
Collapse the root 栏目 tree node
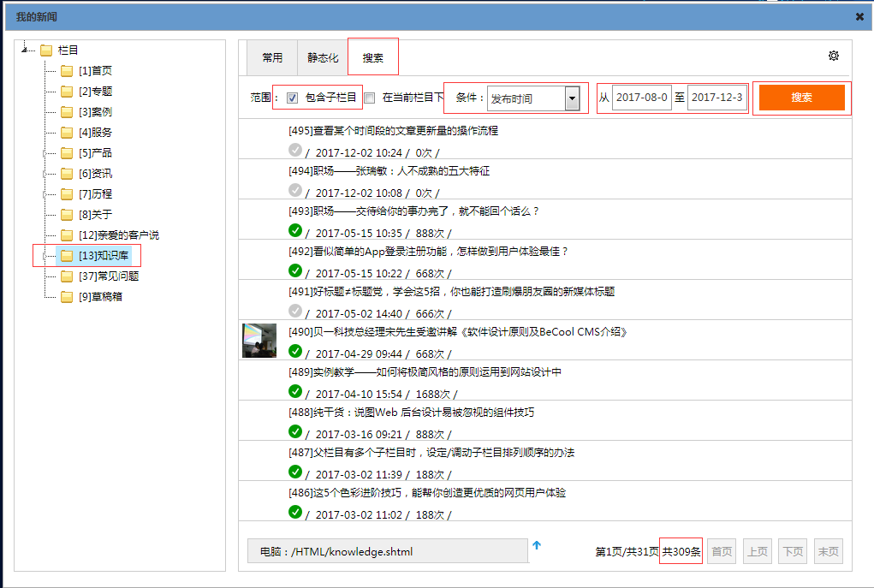click(x=25, y=50)
